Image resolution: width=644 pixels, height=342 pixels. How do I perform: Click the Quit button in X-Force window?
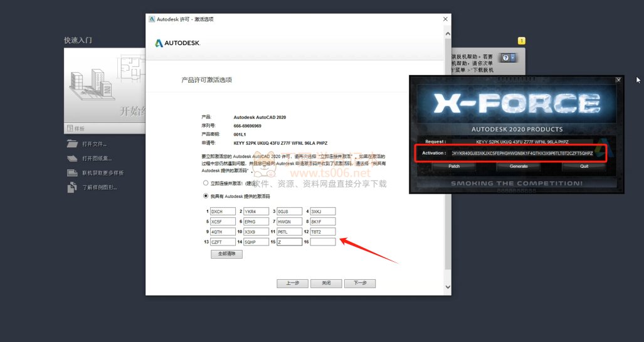pyautogui.click(x=584, y=166)
